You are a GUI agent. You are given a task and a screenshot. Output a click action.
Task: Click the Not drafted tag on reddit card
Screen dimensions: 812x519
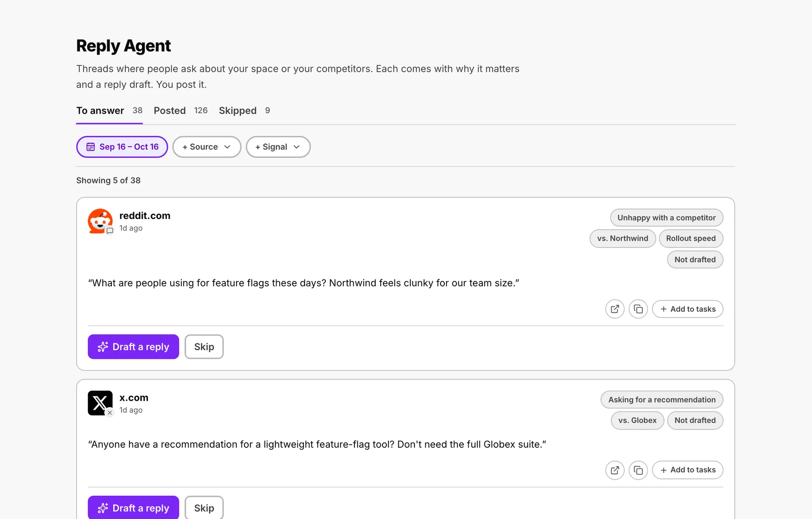pyautogui.click(x=695, y=259)
